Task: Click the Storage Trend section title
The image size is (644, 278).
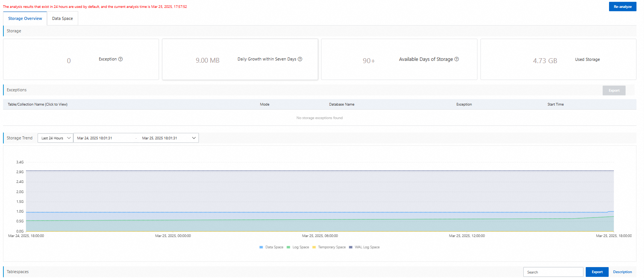Action: (x=20, y=138)
